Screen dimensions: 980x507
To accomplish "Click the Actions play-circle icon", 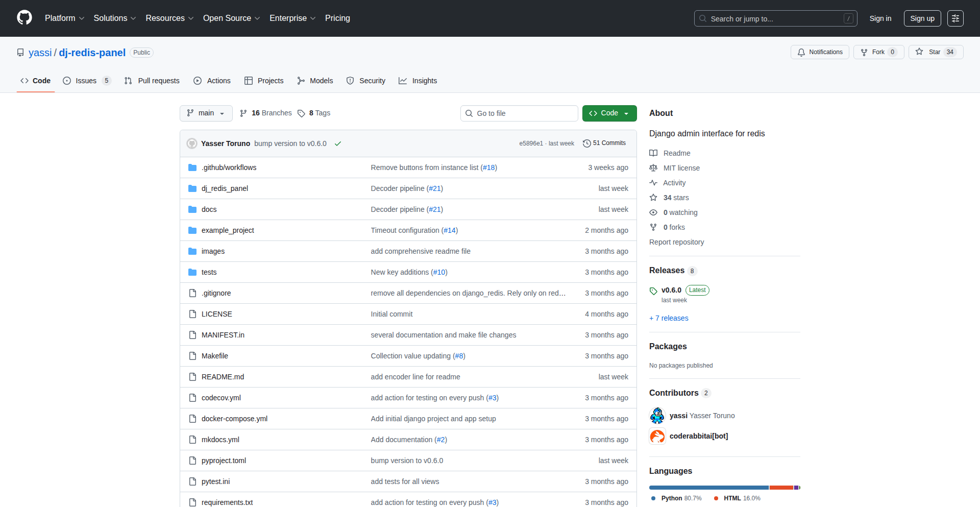I will (x=197, y=81).
